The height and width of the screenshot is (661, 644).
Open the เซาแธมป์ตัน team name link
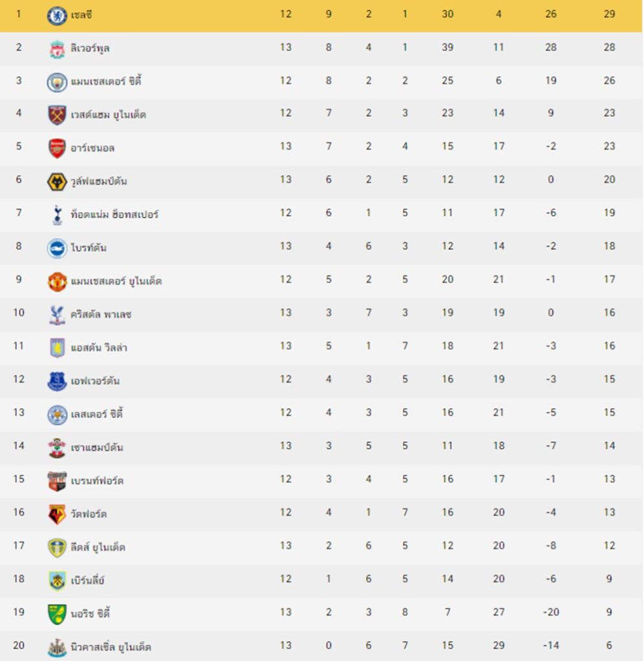[97, 447]
